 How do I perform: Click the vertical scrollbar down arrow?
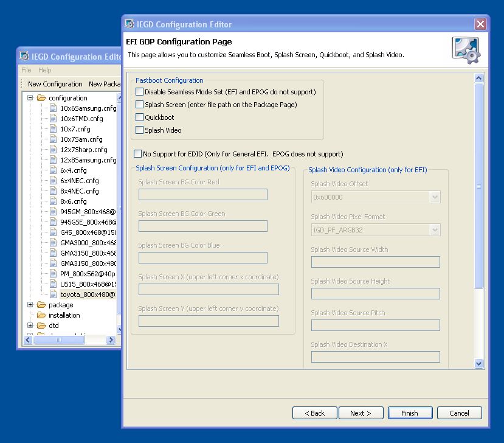pyautogui.click(x=478, y=363)
